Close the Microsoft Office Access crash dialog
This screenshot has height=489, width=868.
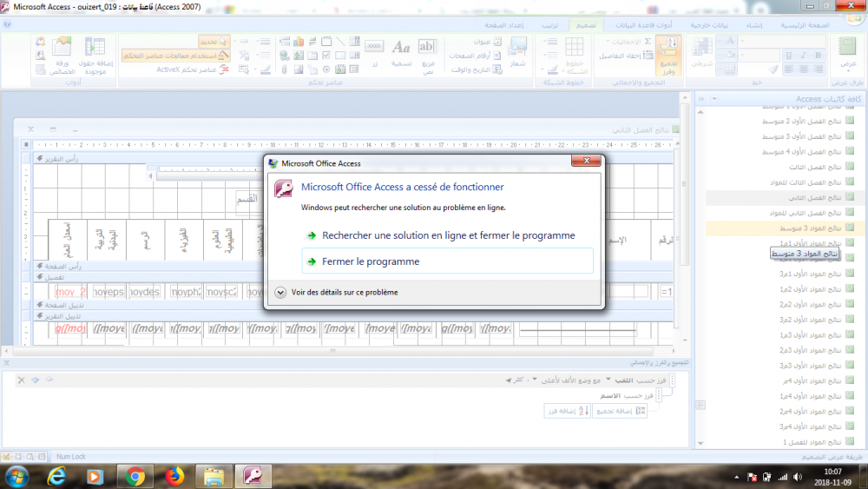[586, 161]
